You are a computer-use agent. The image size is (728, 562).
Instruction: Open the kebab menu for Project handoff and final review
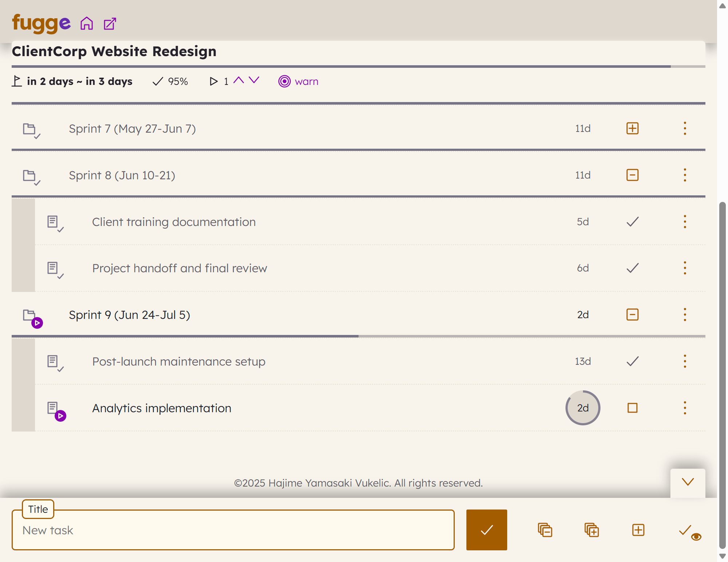tap(685, 268)
